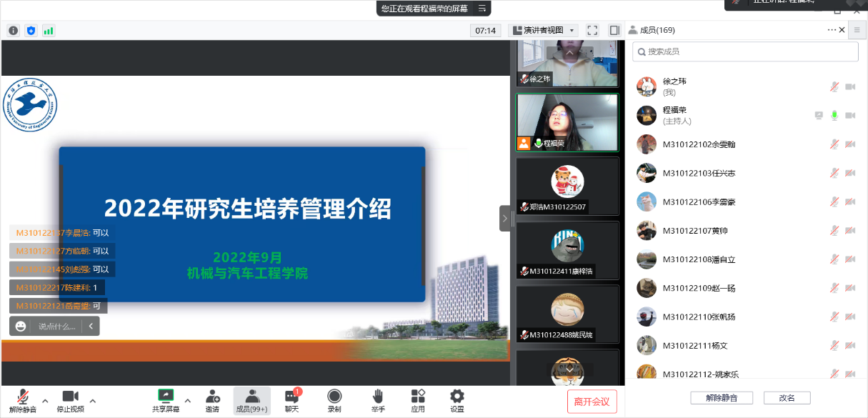
Task: Open the invite participants icon
Action: [212, 400]
